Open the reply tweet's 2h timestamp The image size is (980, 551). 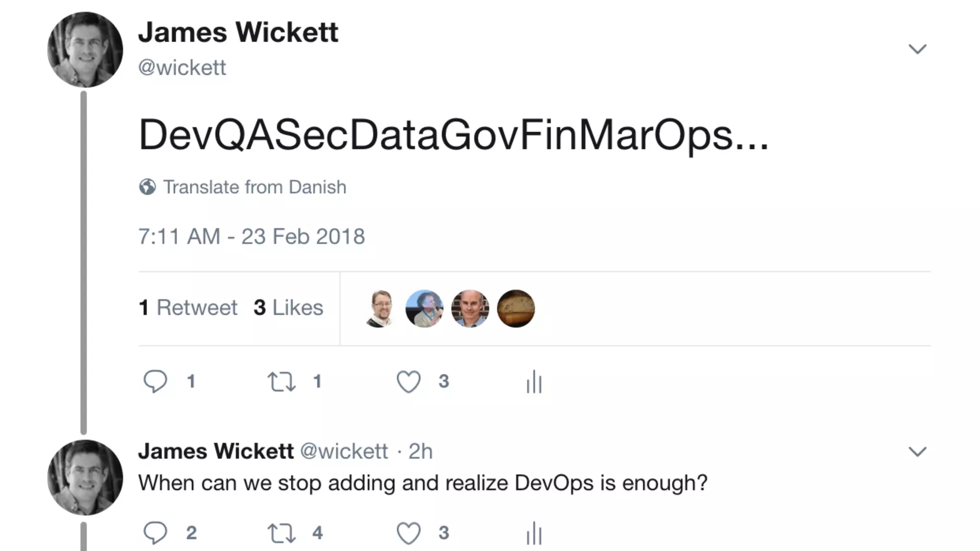420,452
